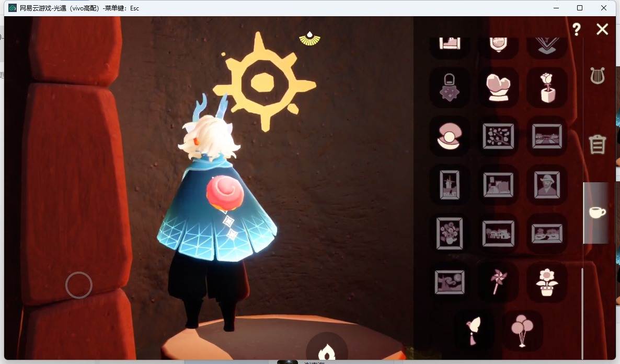Choose the potted rose prop
620x364 pixels.
point(547,87)
